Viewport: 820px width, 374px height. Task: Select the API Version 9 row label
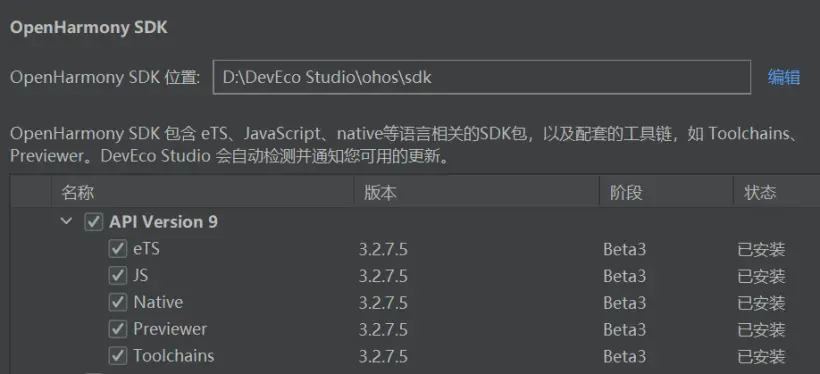[163, 222]
